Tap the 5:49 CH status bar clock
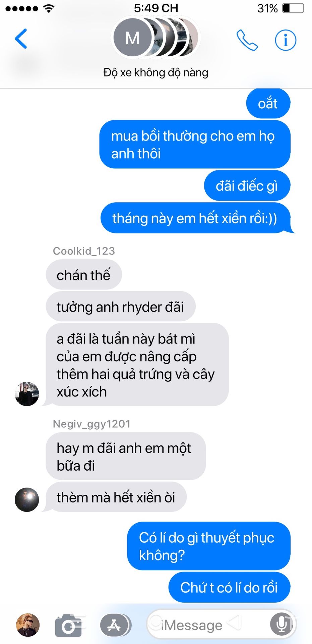The height and width of the screenshot is (644, 312). click(x=156, y=8)
